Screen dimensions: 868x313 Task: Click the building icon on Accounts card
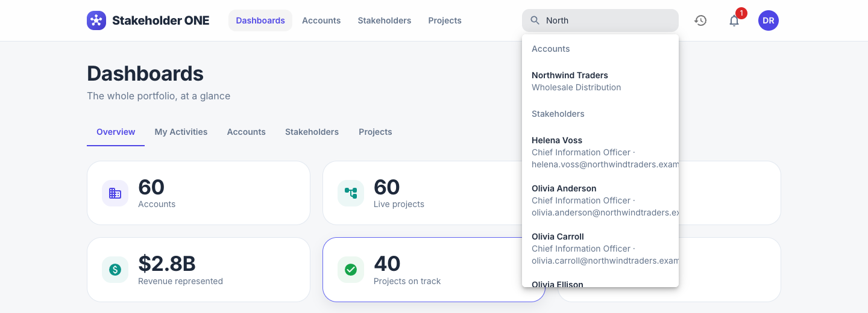[x=115, y=193]
